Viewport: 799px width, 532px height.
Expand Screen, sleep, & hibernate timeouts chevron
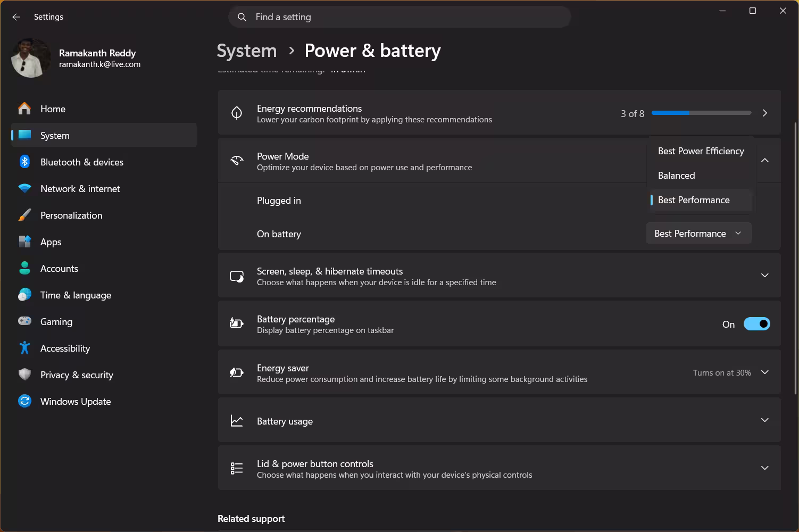coord(764,276)
